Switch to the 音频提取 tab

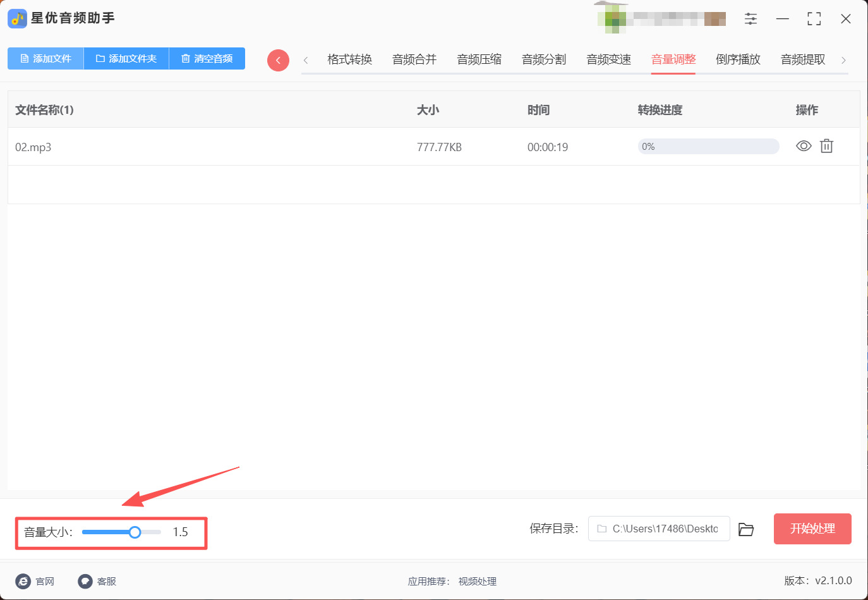click(x=803, y=59)
